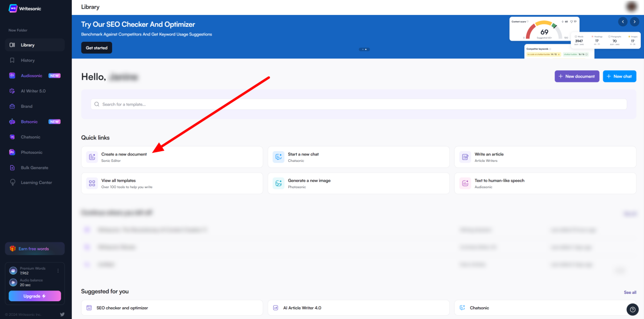Click the help question mark button

tap(632, 309)
